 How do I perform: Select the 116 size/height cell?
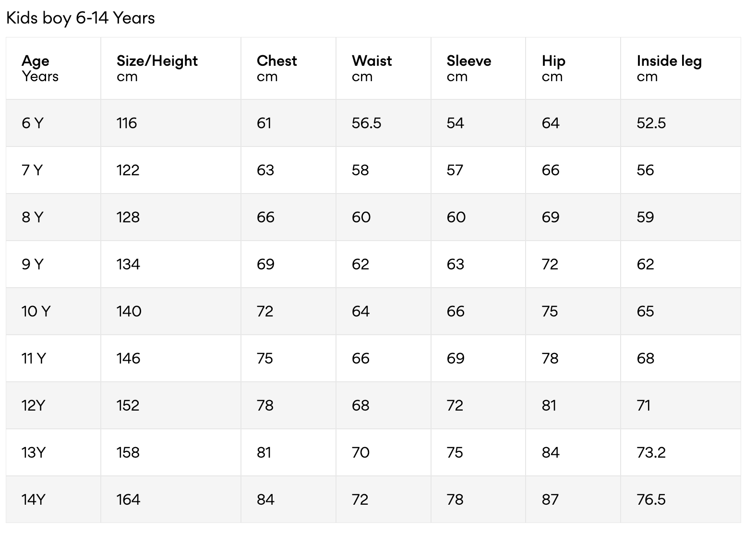127,123
